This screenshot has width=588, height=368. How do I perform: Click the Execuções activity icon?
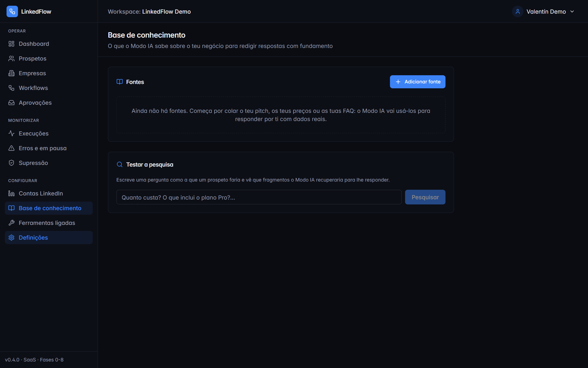11,133
